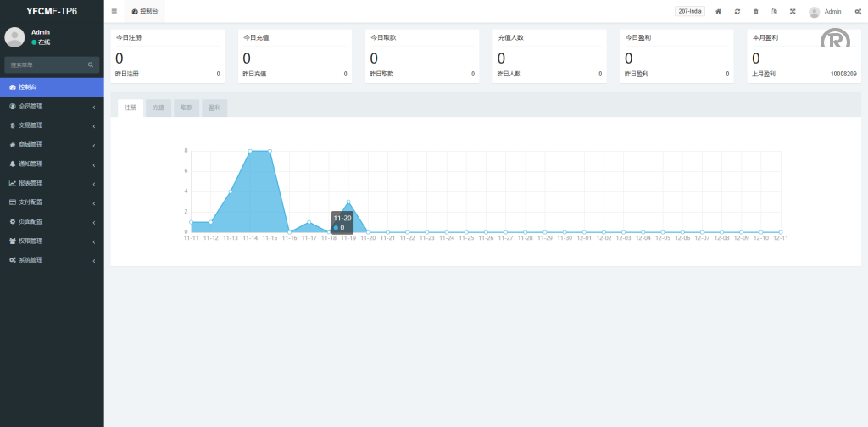Click the language translate icon
This screenshot has height=427, width=868.
click(x=774, y=11)
